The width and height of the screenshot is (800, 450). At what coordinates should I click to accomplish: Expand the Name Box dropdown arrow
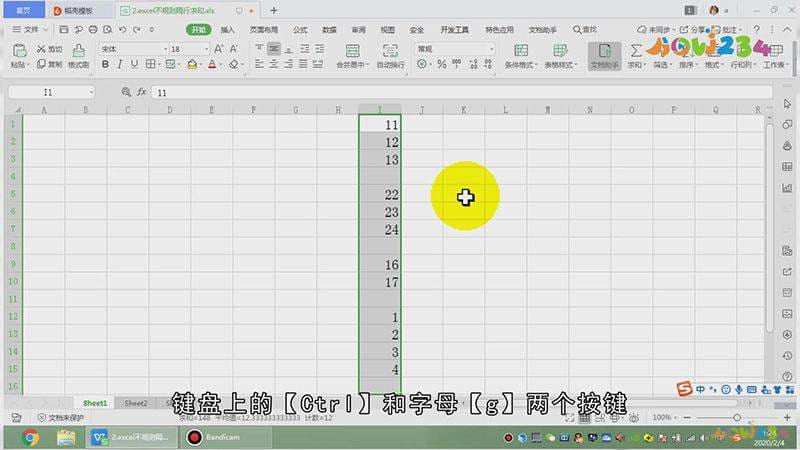click(91, 92)
